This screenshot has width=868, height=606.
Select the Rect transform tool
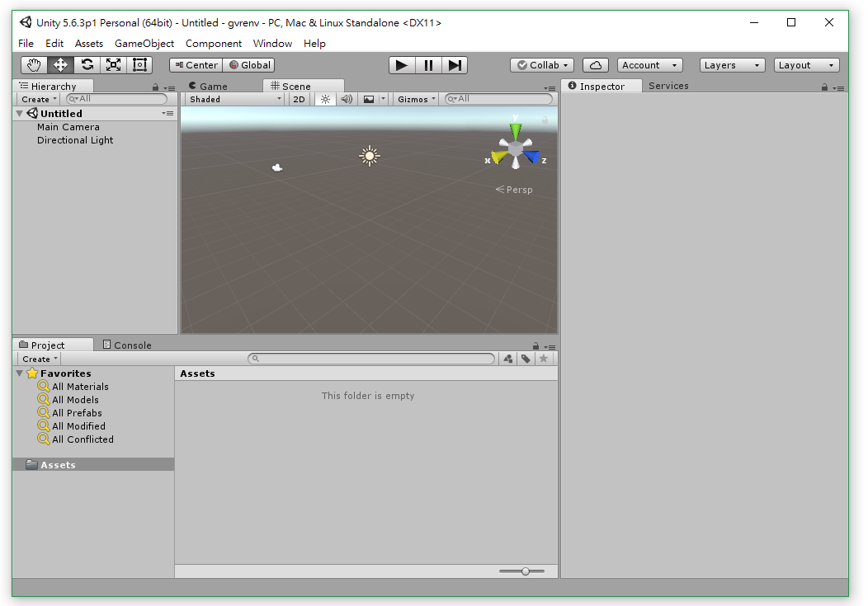[139, 65]
